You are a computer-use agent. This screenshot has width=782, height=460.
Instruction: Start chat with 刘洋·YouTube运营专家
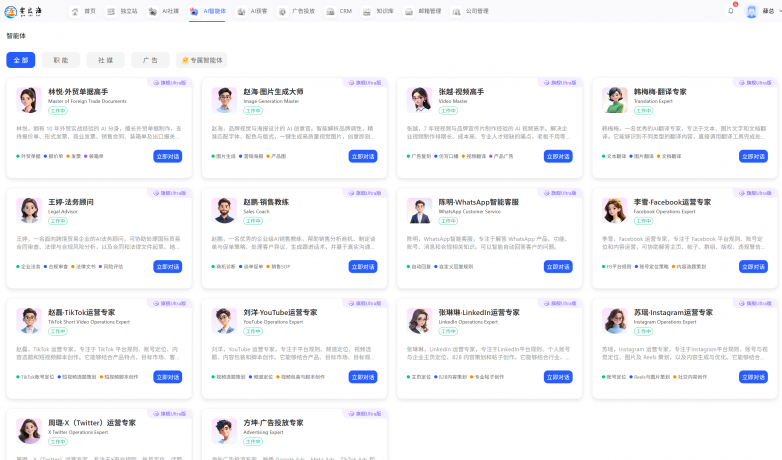363,377
